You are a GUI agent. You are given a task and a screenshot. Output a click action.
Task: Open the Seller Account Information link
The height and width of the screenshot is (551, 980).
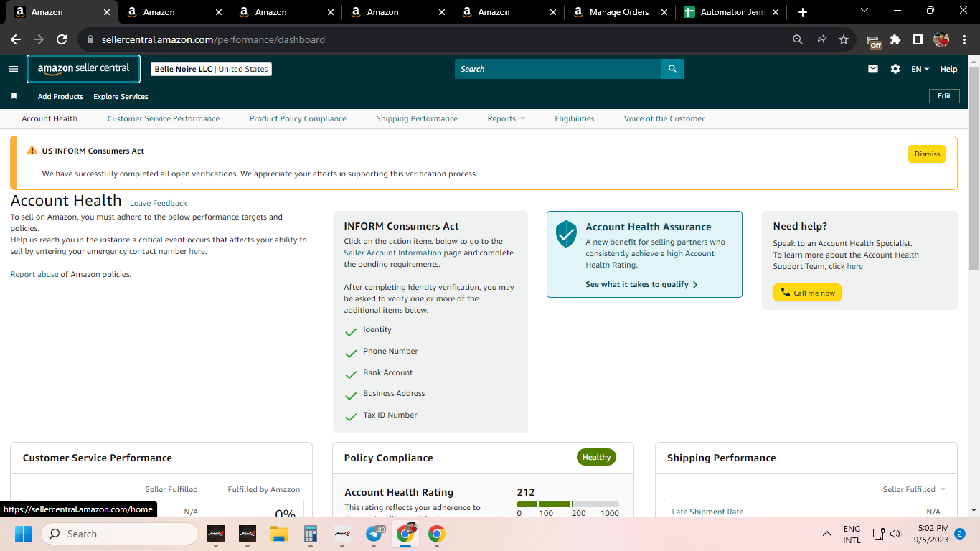(x=392, y=253)
